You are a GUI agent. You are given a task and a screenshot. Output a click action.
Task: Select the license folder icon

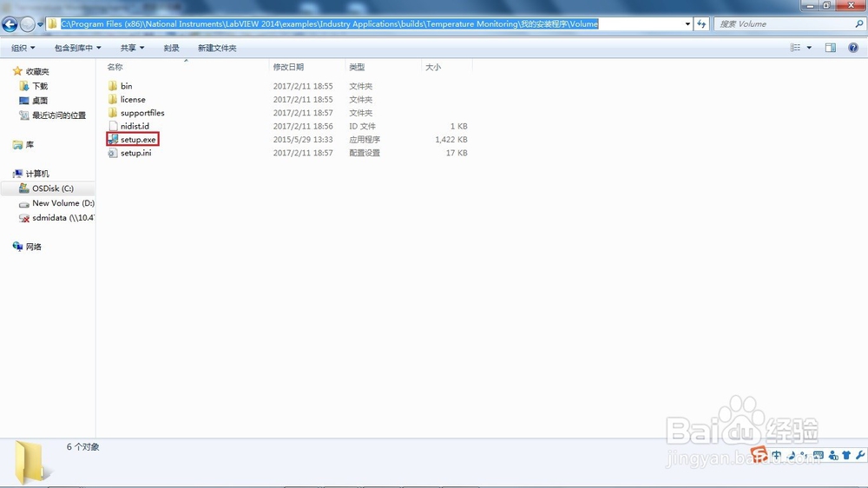113,99
